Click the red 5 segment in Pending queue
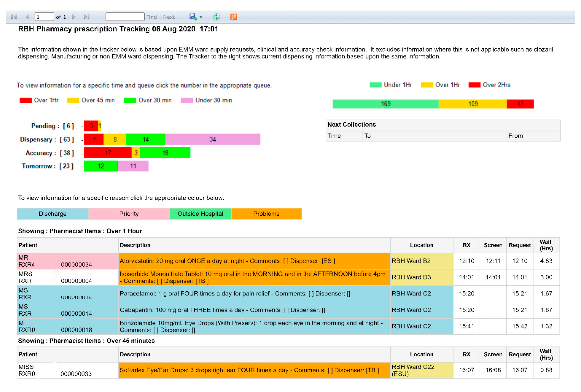 coord(91,126)
